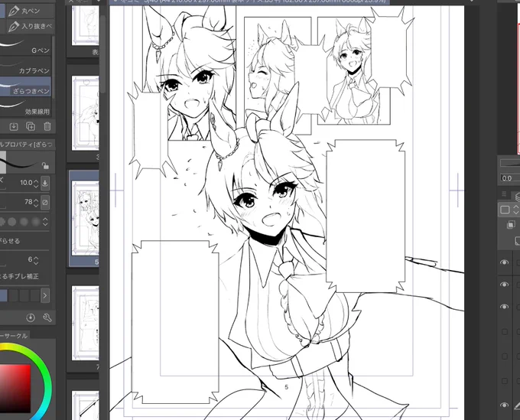Click the import sub tool icon
This screenshot has width=520, height=420.
14,126
